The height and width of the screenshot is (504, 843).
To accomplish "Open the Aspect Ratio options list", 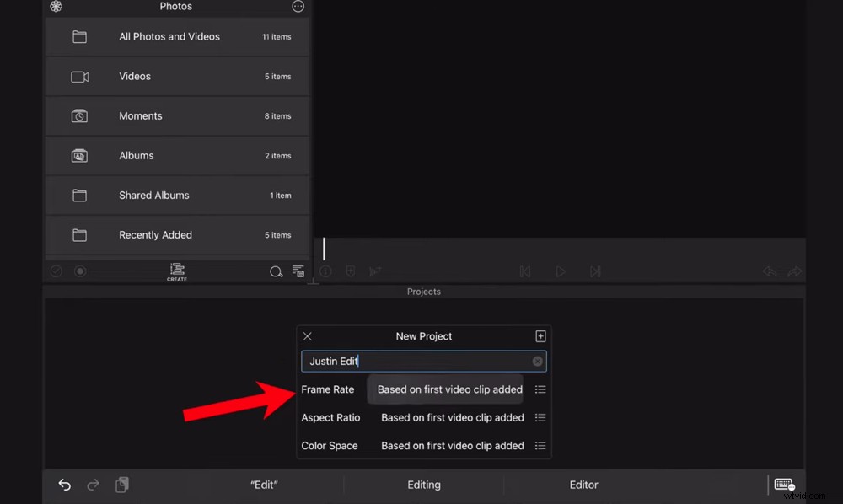I will coord(540,417).
